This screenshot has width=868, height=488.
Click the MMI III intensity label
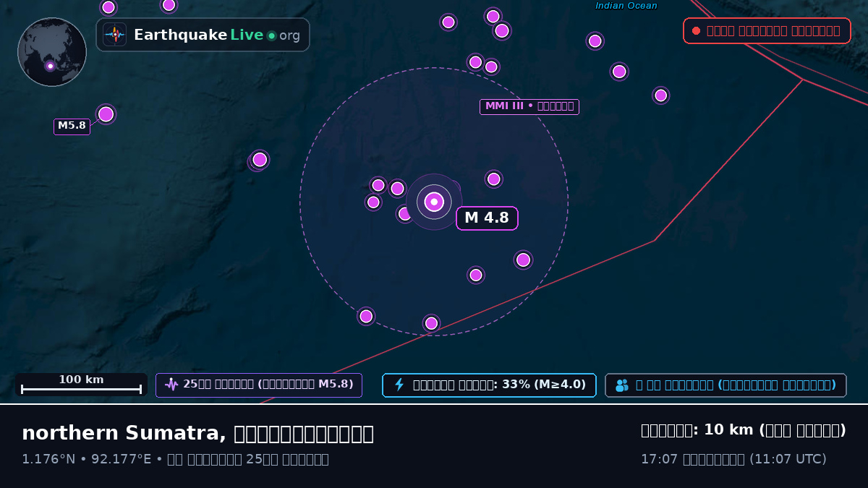click(529, 107)
